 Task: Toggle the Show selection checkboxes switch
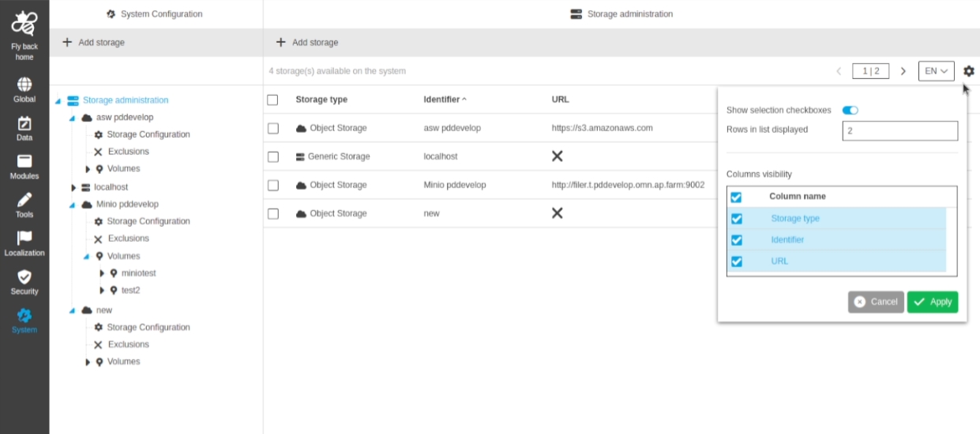850,111
